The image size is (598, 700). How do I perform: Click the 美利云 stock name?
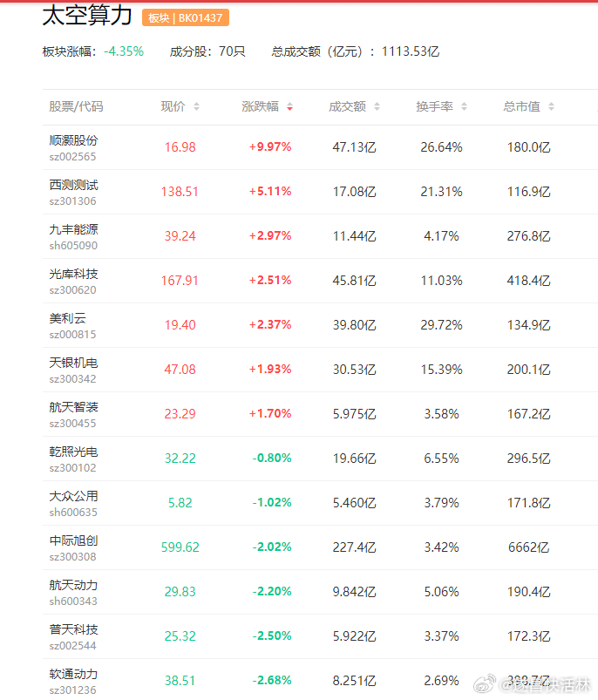67,318
